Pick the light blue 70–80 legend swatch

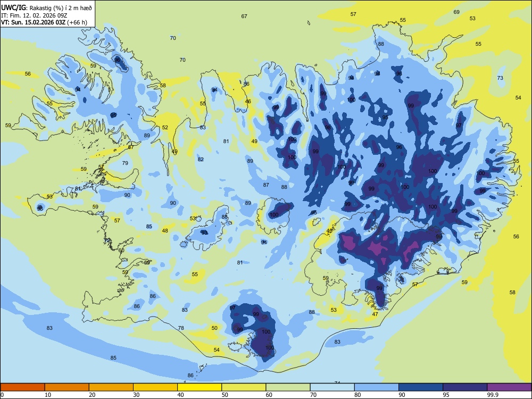click(x=332, y=387)
